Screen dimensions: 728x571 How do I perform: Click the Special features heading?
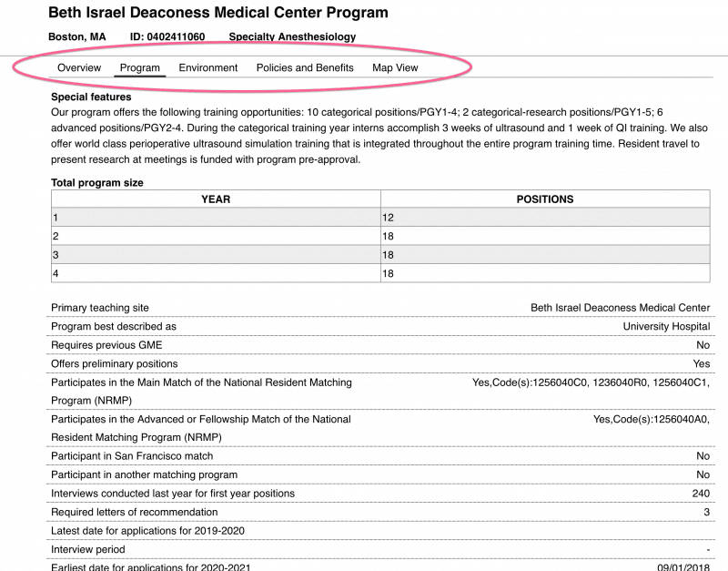(91, 97)
